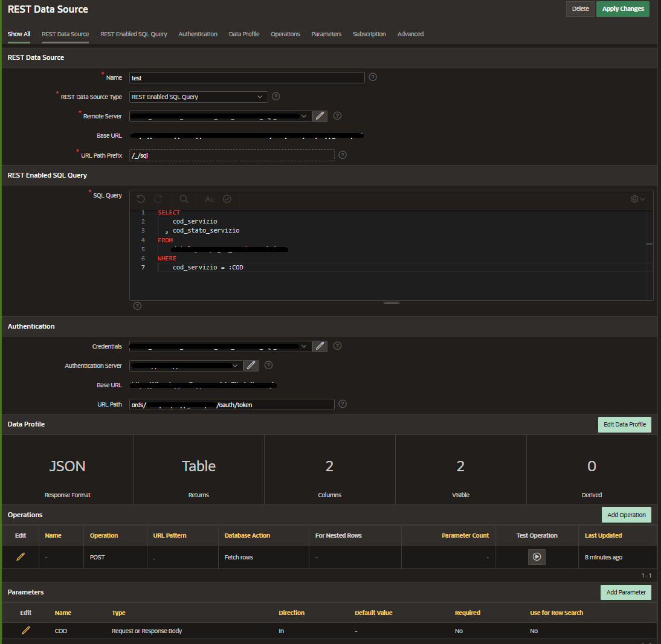
Task: Sort by URL Pattern column header
Action: click(x=169, y=535)
